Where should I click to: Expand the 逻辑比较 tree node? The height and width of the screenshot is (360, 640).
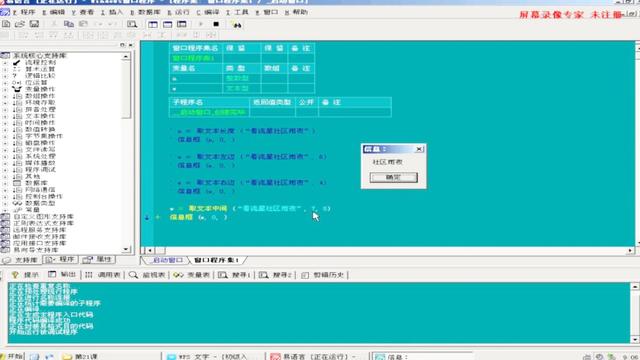click(5, 76)
